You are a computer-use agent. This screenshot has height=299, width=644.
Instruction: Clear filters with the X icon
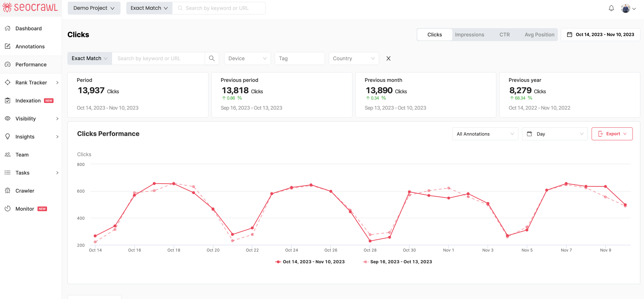point(388,58)
